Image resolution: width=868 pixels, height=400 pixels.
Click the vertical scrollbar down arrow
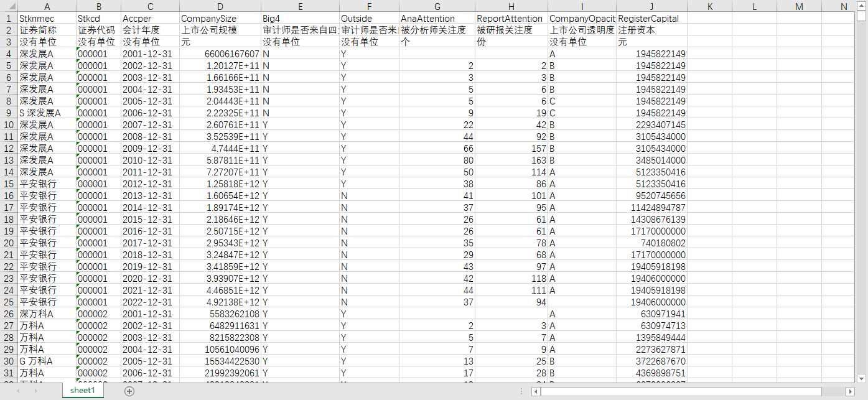(862, 378)
